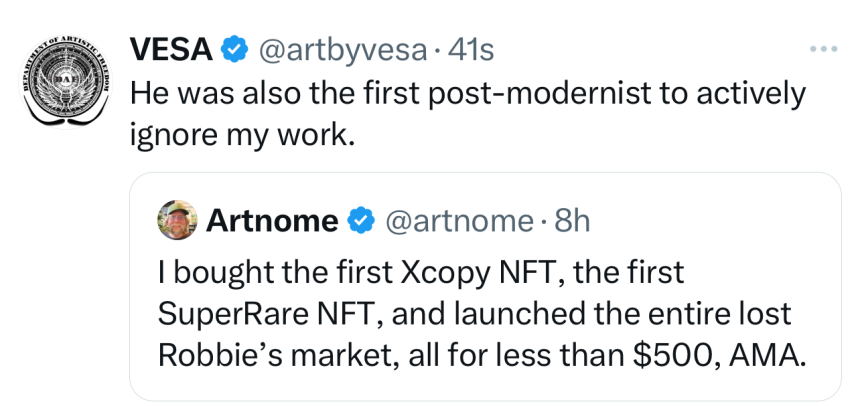This screenshot has width=860, height=406.
Task: Click Artnome's small profile picture
Action: click(177, 220)
